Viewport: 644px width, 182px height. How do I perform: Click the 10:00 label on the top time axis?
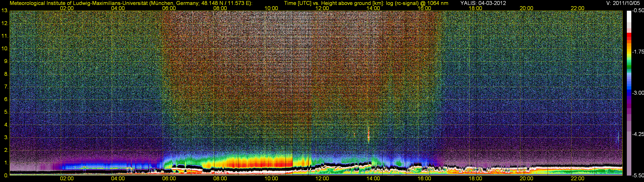271,8
